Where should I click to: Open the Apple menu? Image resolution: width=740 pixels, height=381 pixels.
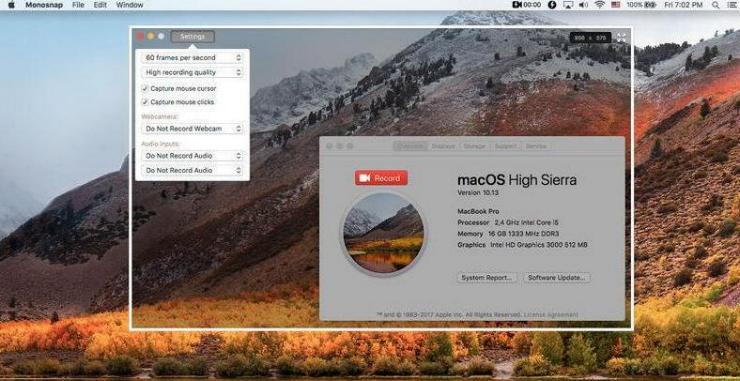point(11,5)
